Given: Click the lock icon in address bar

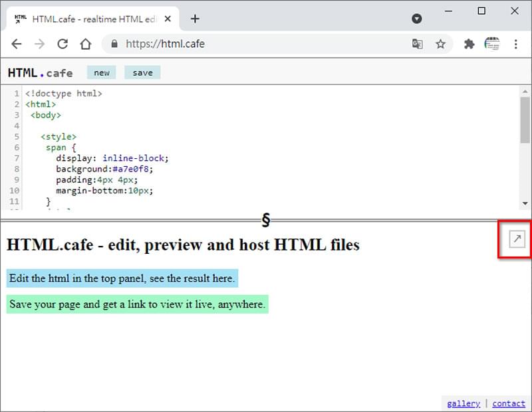Looking at the screenshot, I should pyautogui.click(x=114, y=44).
